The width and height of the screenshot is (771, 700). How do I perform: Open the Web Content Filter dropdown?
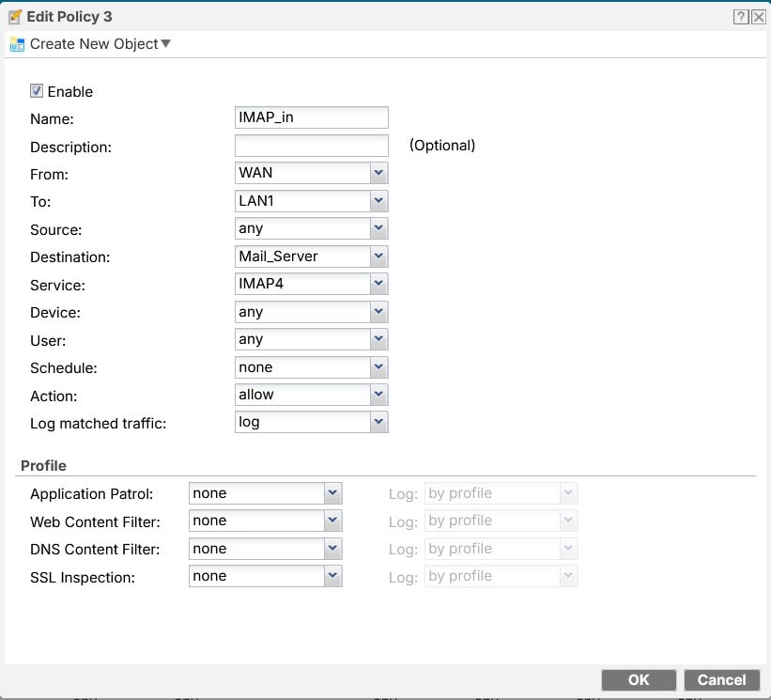pos(265,521)
